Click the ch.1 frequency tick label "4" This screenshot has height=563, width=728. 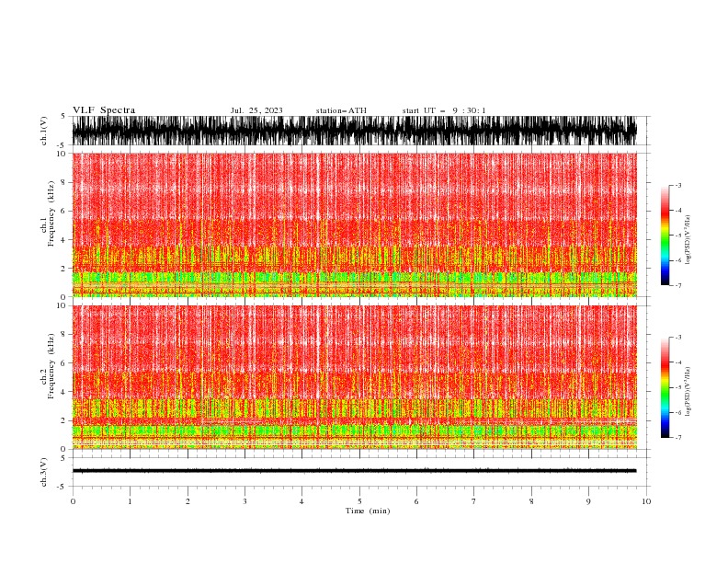(x=64, y=240)
